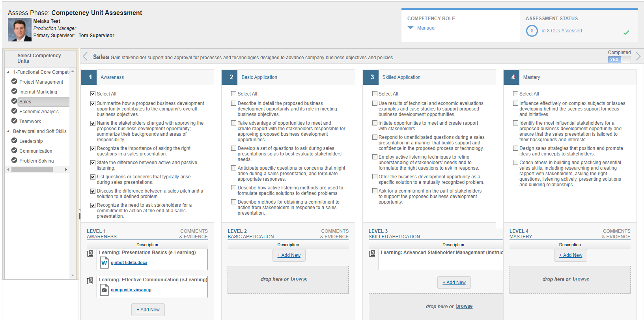Check 'Coach others in building and practicing' item
This screenshot has height=320, width=644.
coord(515,162)
